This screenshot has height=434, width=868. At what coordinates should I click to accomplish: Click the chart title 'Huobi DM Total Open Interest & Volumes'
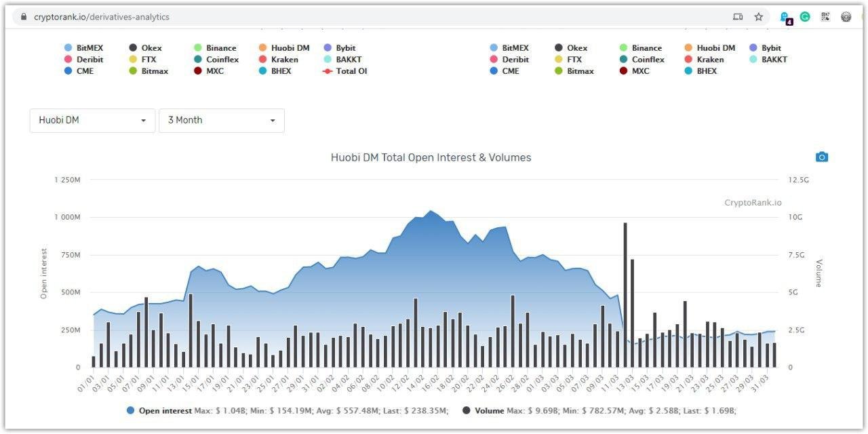tap(431, 157)
